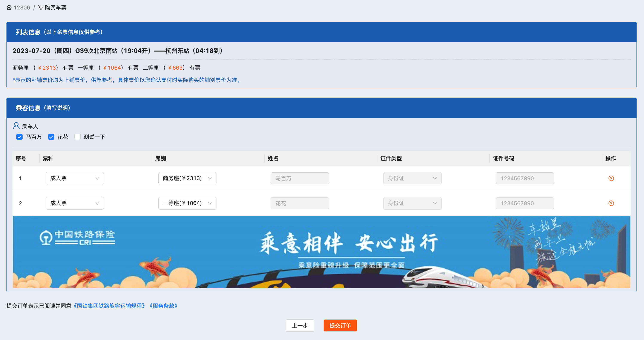Click the 12306 home icon in breadcrumb

[9, 8]
